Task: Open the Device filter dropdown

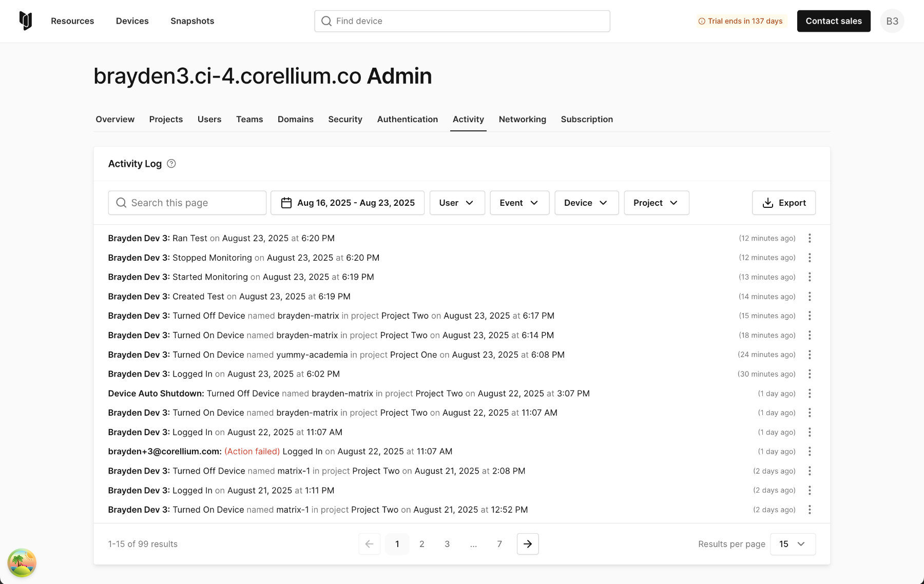Action: 586,203
